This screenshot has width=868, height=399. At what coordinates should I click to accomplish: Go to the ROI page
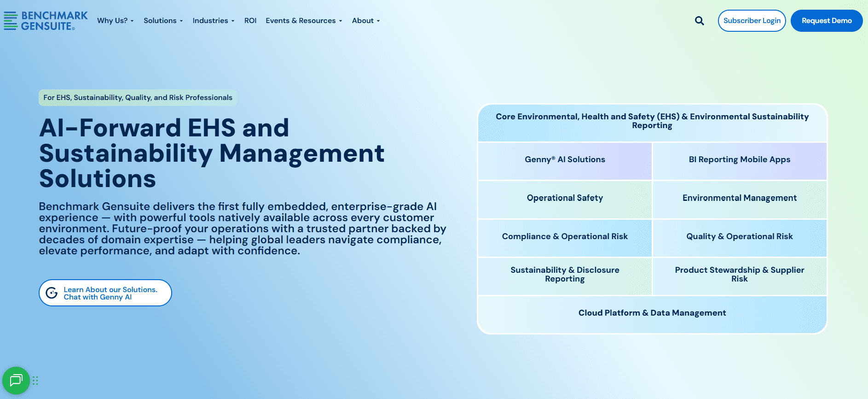[250, 21]
